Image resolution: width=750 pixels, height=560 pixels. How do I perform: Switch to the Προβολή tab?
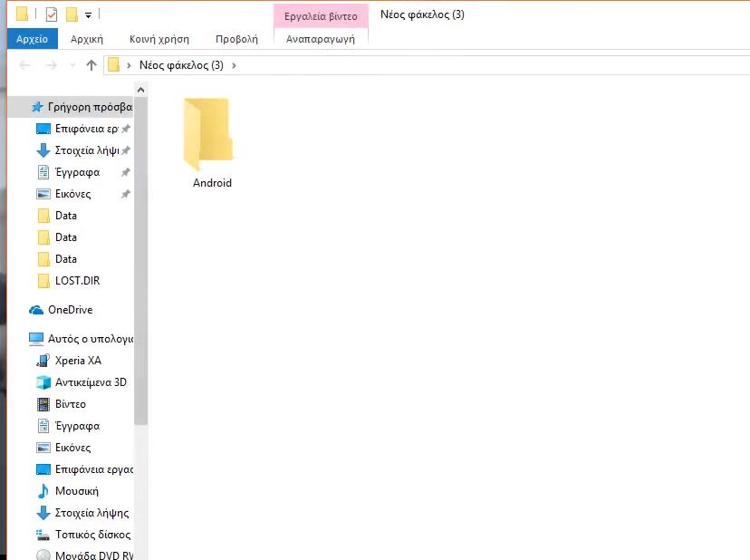pyautogui.click(x=236, y=39)
